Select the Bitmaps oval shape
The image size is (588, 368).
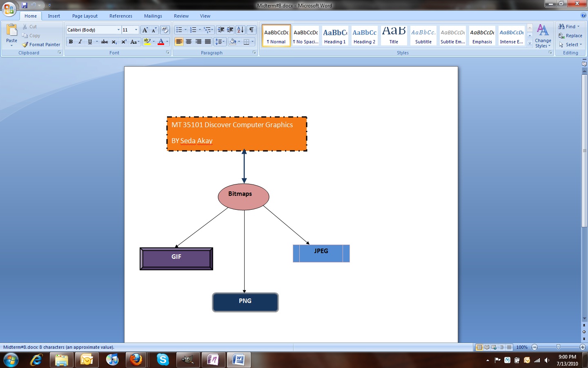click(x=243, y=197)
